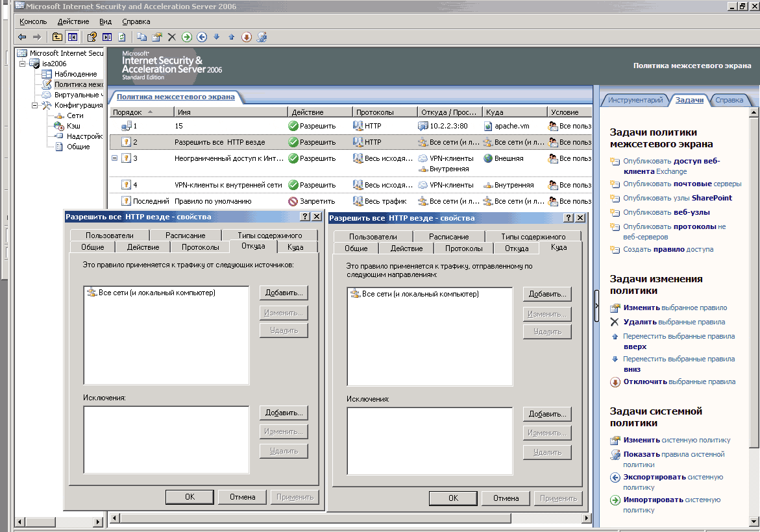Collapse rule 3 row in policy list
Image resolution: width=760 pixels, height=532 pixels.
114,158
